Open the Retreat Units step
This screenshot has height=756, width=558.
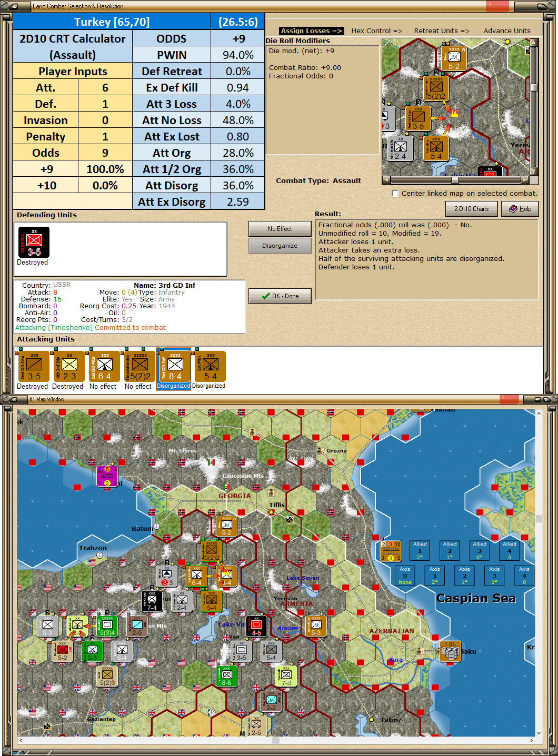click(x=441, y=31)
